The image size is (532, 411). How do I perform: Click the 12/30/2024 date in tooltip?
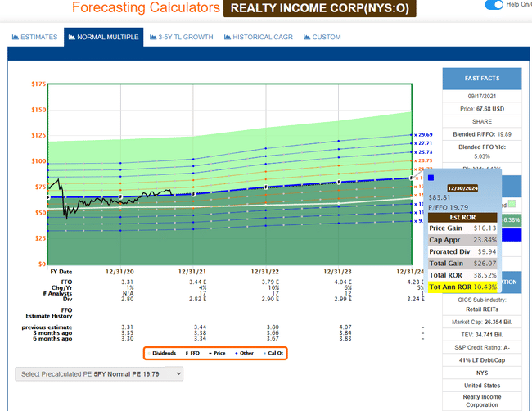[463, 187]
